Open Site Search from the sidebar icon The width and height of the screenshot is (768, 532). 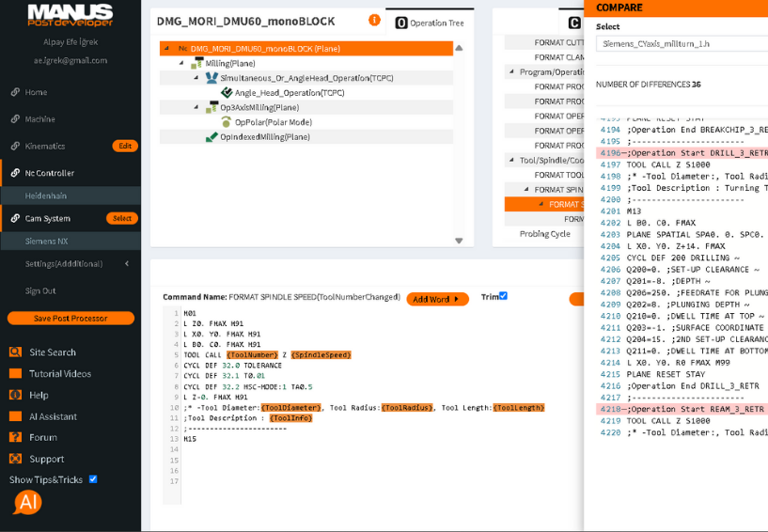[15, 352]
